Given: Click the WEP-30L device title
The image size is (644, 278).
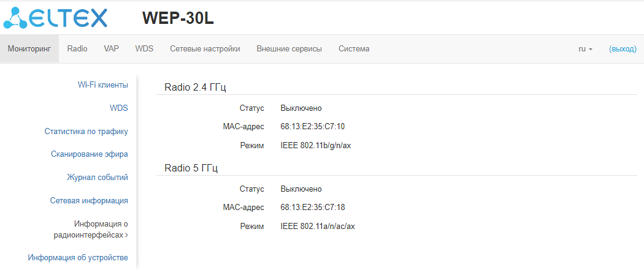Looking at the screenshot, I should (x=178, y=18).
